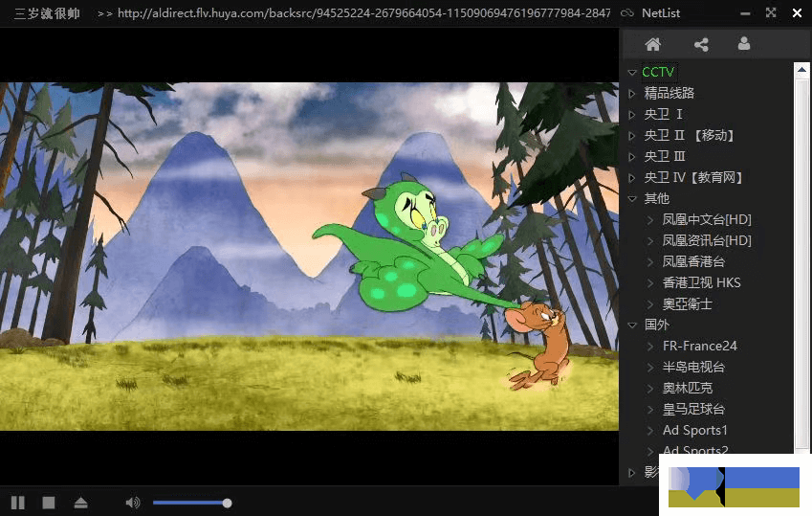Select channel 半岛电视台

(693, 368)
